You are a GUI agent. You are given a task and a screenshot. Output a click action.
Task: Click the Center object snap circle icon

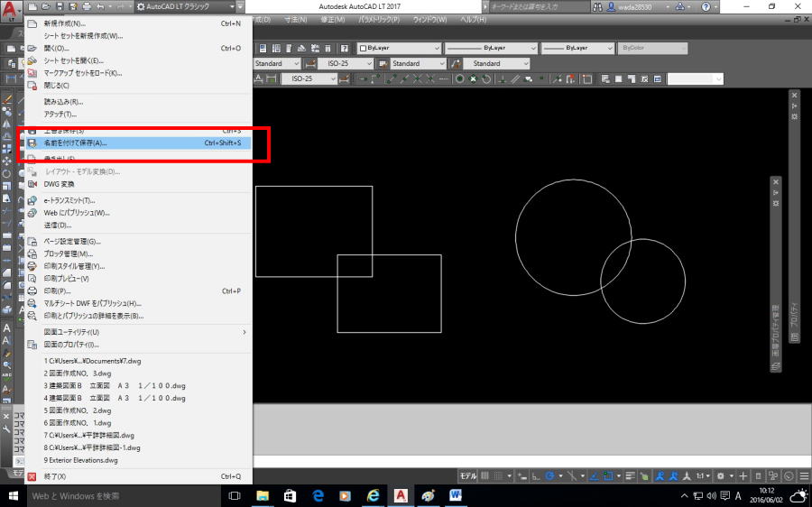click(x=459, y=78)
